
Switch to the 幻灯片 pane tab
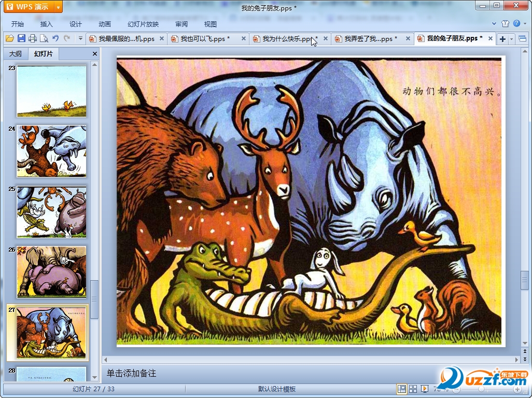(44, 53)
